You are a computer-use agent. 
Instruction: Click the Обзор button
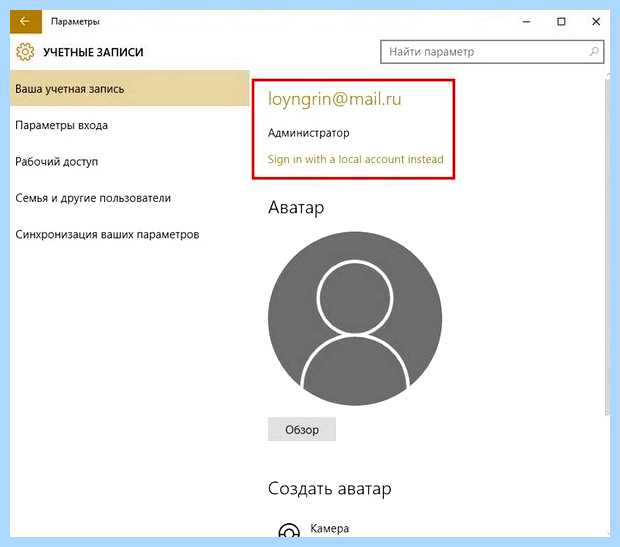pos(302,430)
